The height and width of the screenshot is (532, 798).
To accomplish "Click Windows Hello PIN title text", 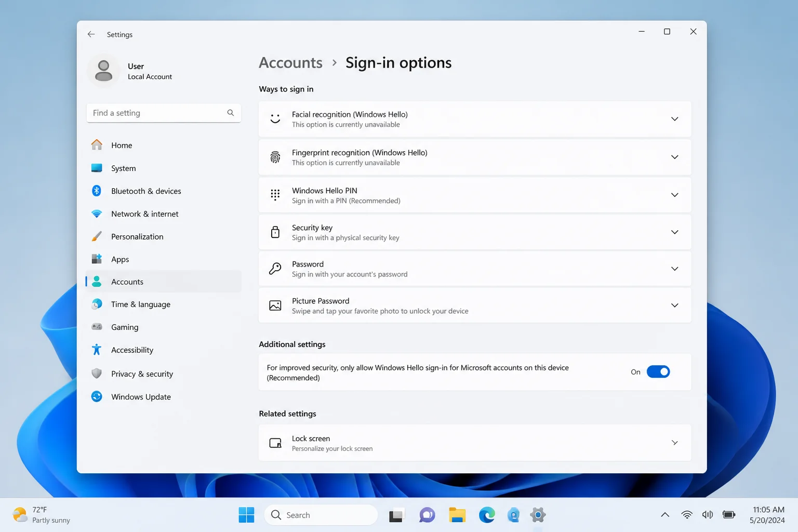I will (x=324, y=191).
